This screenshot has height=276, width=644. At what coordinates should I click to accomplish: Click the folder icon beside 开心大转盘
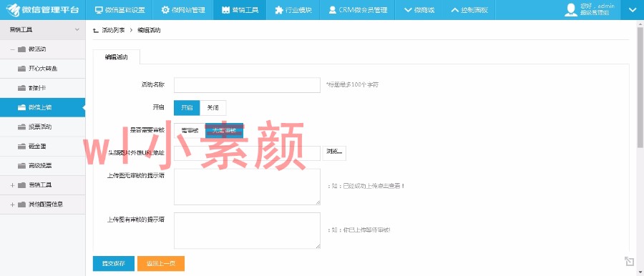click(x=21, y=69)
